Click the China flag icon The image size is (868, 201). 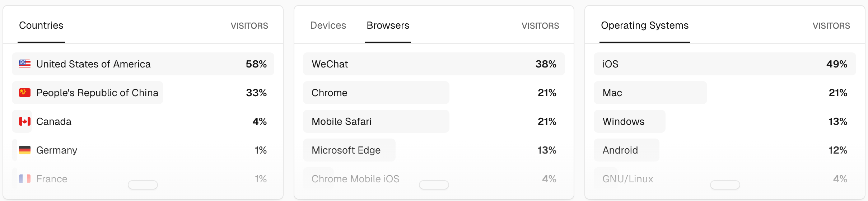tap(25, 93)
